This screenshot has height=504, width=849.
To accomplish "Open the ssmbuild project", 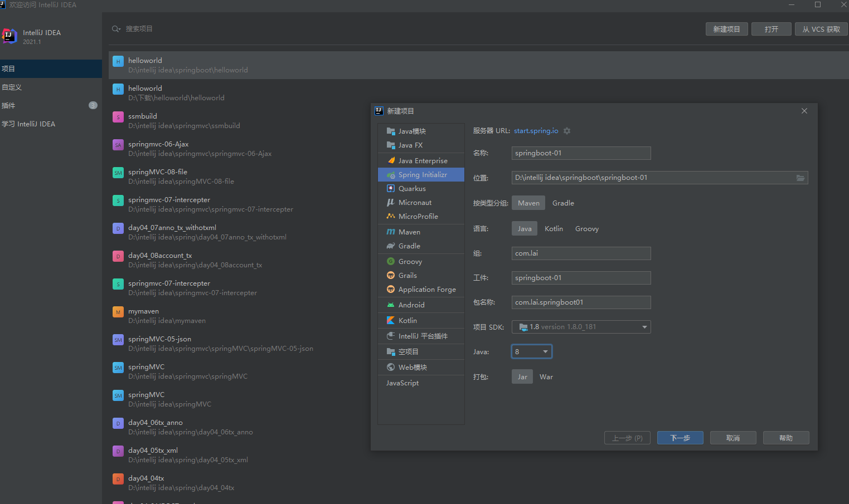I will pos(240,121).
